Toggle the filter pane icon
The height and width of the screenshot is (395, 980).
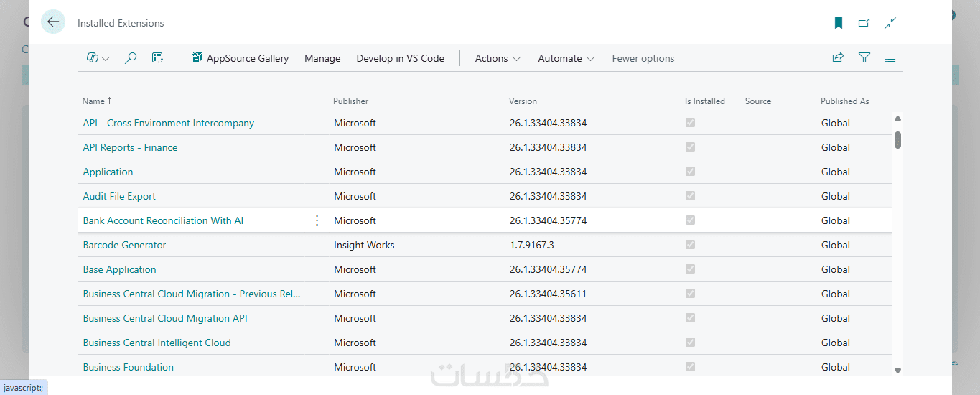point(864,58)
